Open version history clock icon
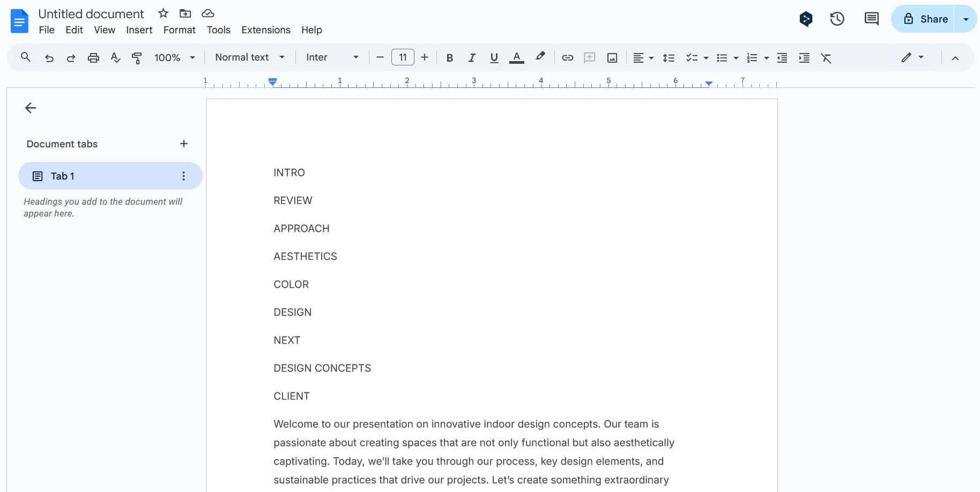Image resolution: width=980 pixels, height=492 pixels. [x=837, y=19]
